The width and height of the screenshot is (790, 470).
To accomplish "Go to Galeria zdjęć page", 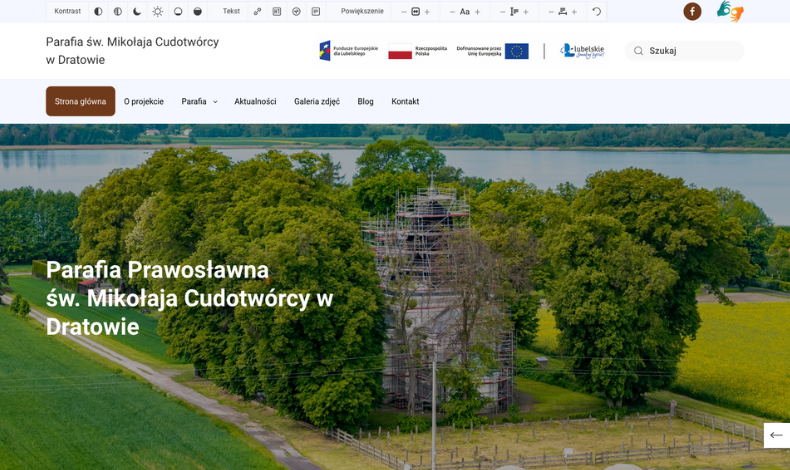I will (317, 101).
